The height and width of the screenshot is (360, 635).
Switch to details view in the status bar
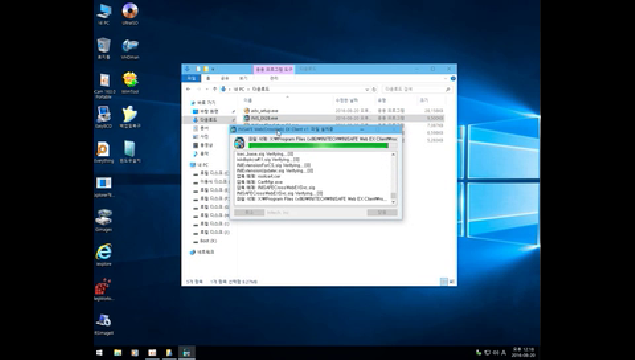(444, 281)
